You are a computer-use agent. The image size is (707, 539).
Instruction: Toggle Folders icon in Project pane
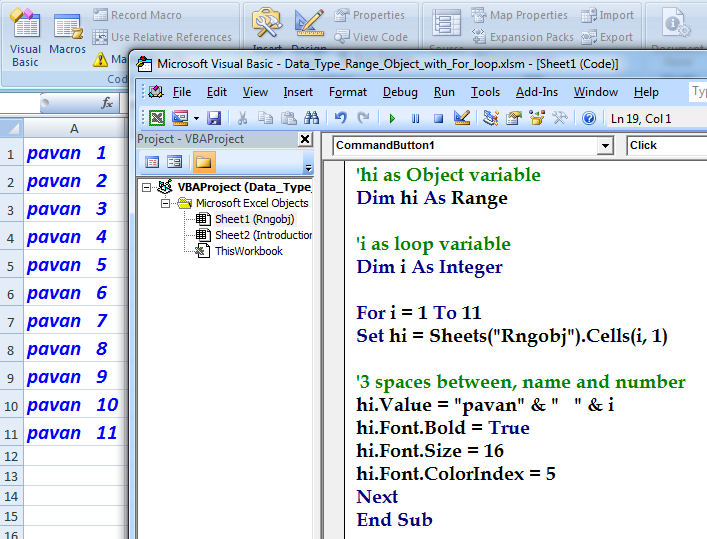pyautogui.click(x=204, y=162)
